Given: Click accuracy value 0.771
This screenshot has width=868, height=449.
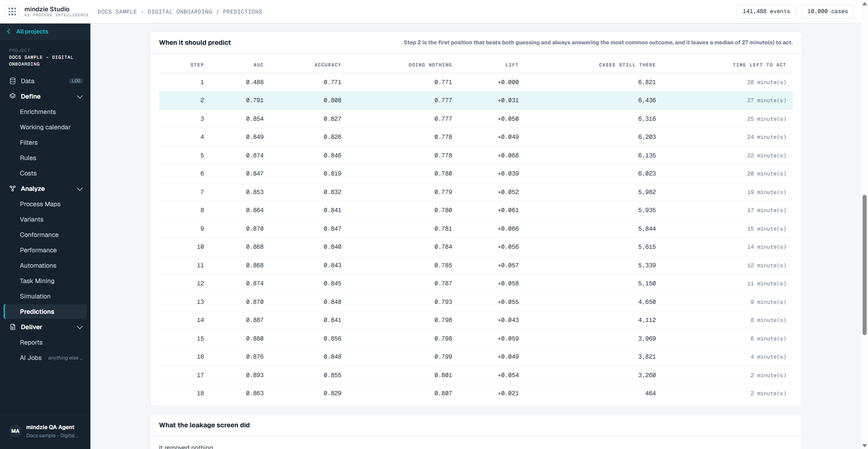Looking at the screenshot, I should pyautogui.click(x=332, y=82).
